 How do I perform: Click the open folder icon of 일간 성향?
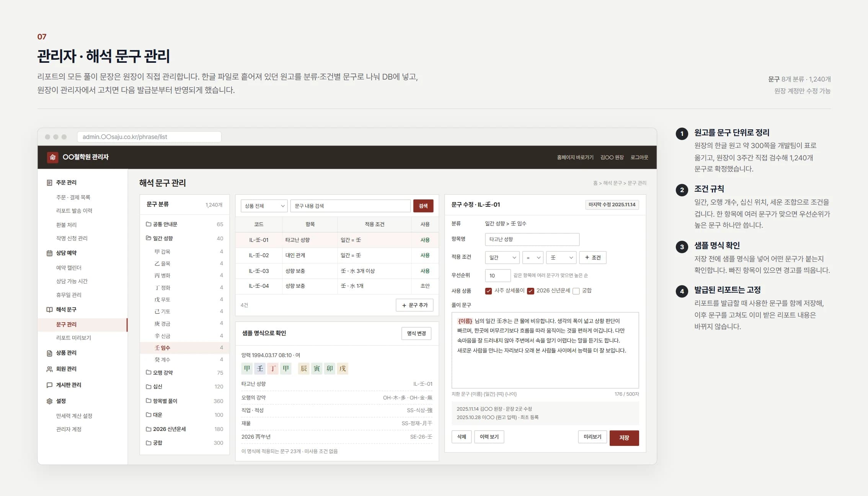(x=148, y=238)
